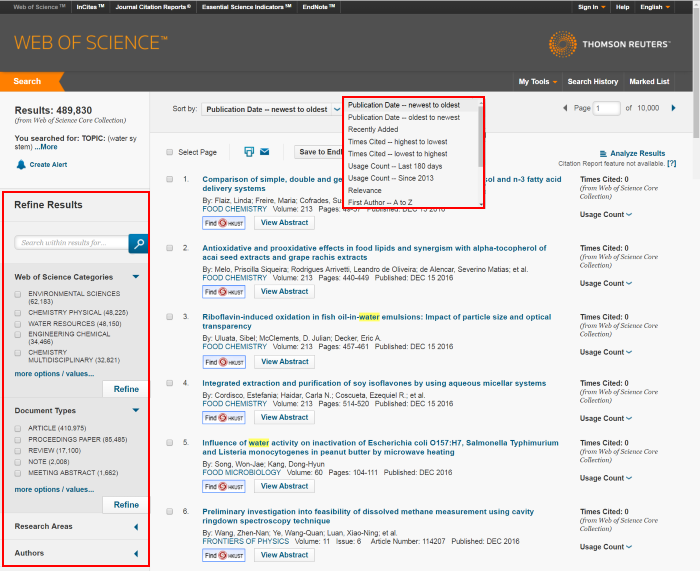The image size is (700, 571).
Task: Open the Sign In dropdown
Action: (x=592, y=7)
